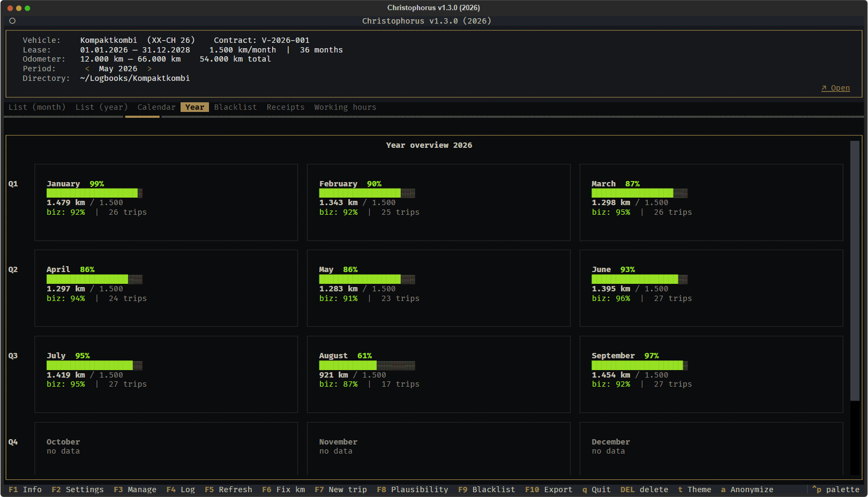This screenshot has height=497, width=868.
Task: Click February progress bar
Action: click(x=367, y=193)
